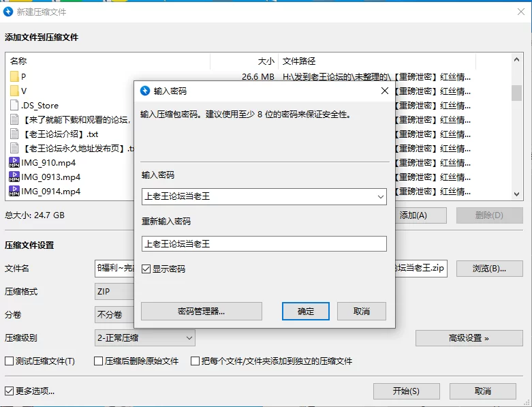Click 开始(S) to start compression
Image resolution: width=532 pixels, height=407 pixels.
(407, 391)
